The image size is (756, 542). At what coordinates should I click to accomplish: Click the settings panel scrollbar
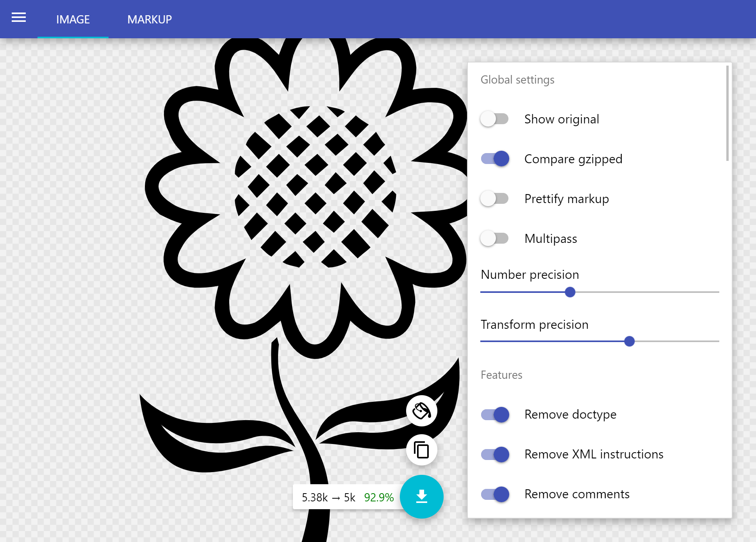click(x=727, y=113)
